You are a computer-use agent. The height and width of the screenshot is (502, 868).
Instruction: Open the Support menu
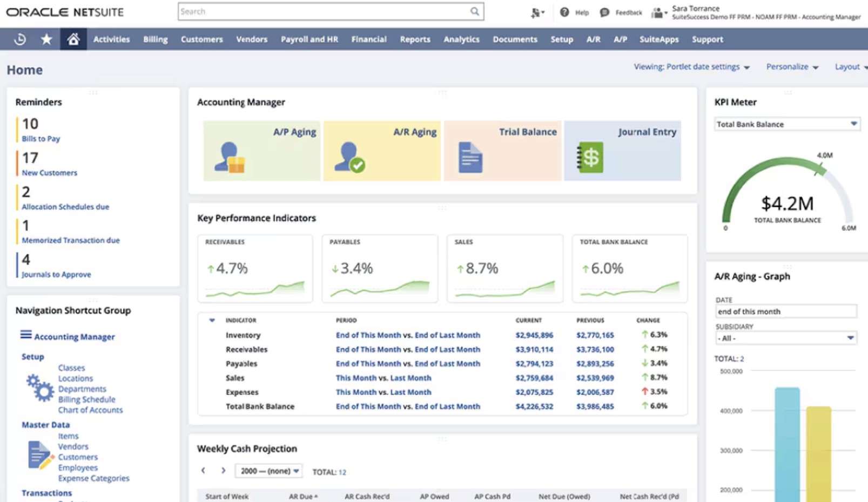pos(708,39)
